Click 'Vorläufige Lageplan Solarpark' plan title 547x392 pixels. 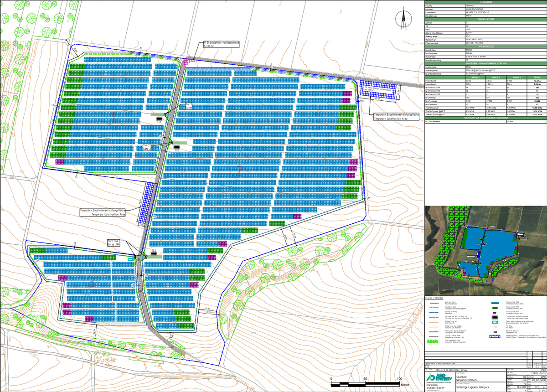point(473,387)
